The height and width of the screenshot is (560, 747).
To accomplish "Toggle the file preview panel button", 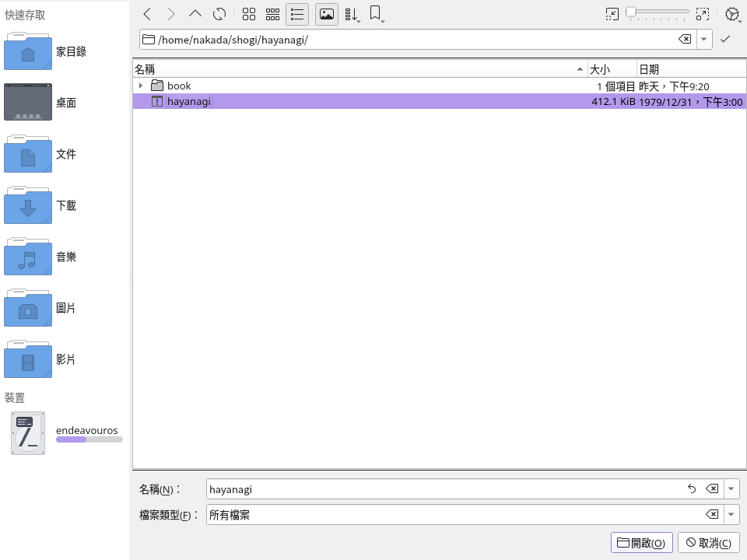I will (326, 14).
